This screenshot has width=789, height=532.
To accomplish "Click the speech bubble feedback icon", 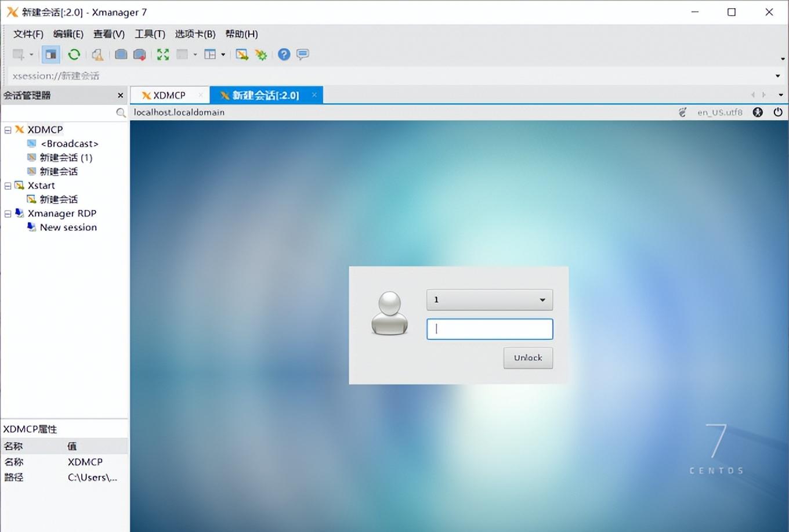I will (302, 55).
